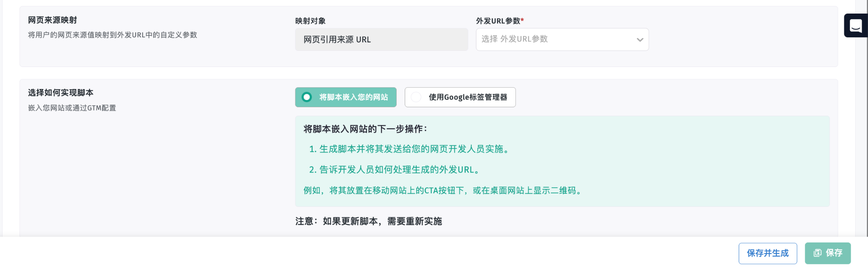
Task: Choose the 使用Google标签管理器 radio option
Action: pyautogui.click(x=416, y=97)
